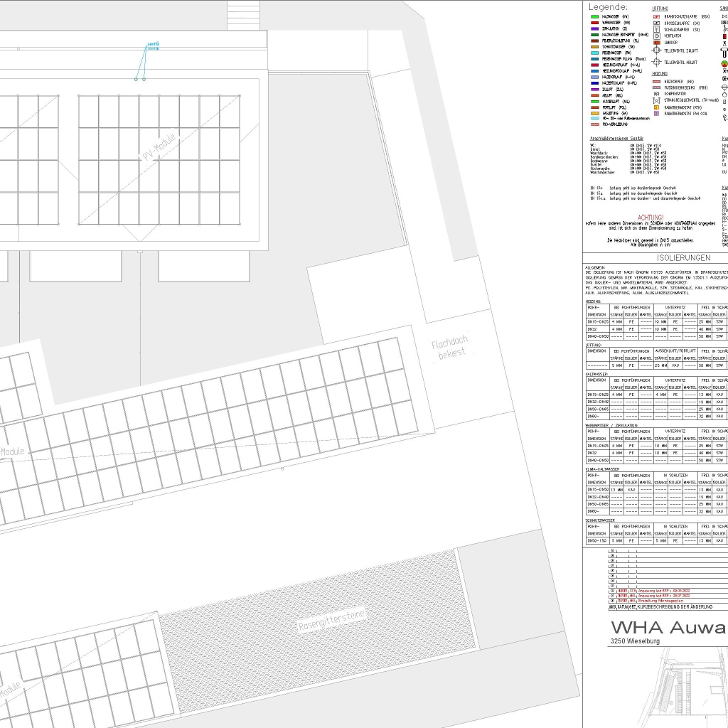Select the Raumthermostat (RTH) yellow symbol
Screen dimensions: 728x728
coord(656,107)
